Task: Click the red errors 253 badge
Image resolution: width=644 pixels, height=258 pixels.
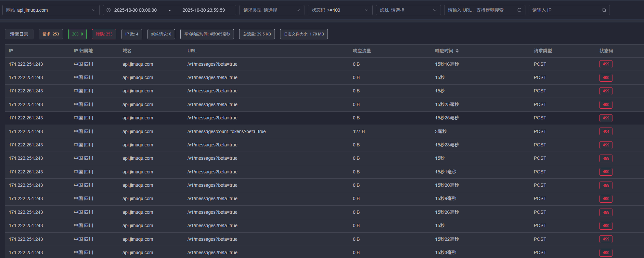Action: pos(104,34)
